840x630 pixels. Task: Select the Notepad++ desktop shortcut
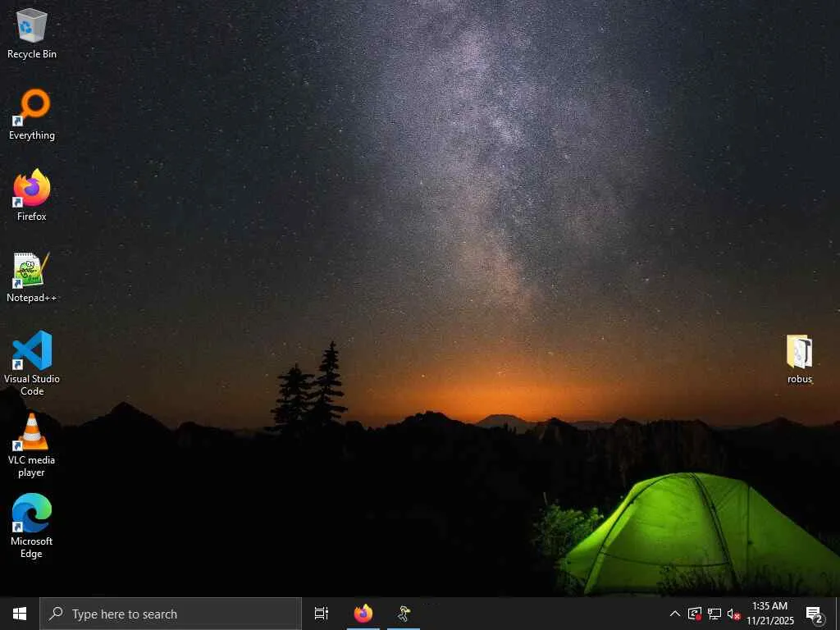(x=32, y=277)
